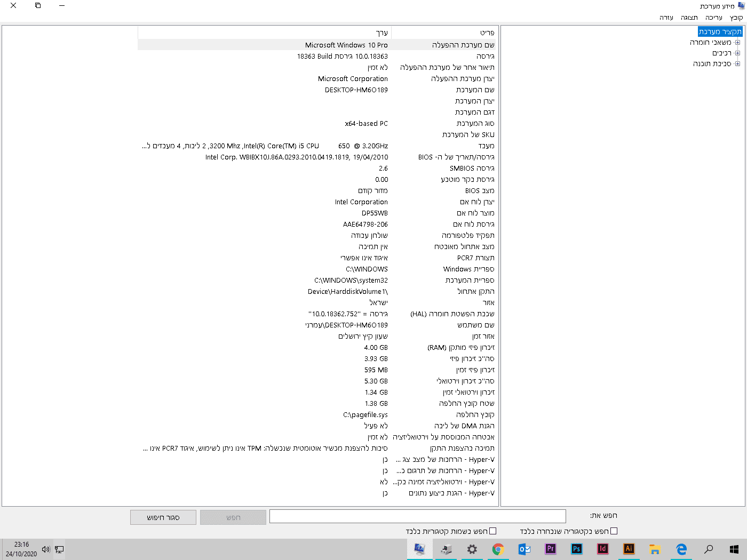
Task: Click the חפש search button
Action: click(x=233, y=517)
